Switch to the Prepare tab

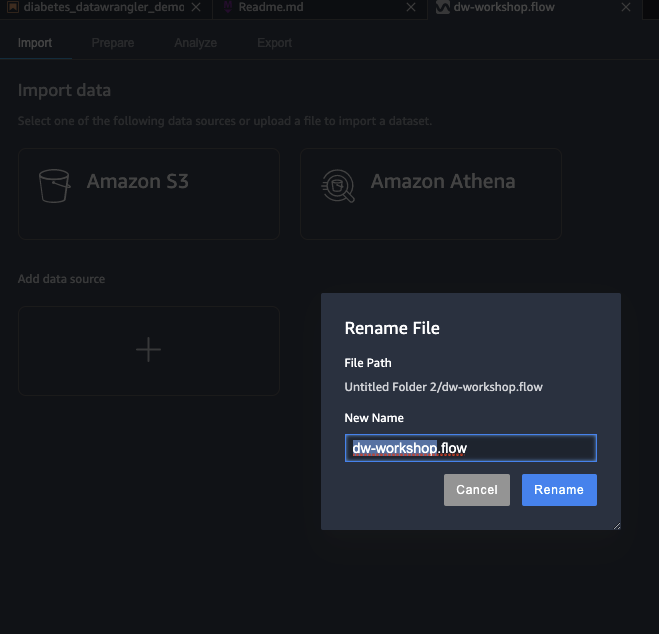pos(113,43)
